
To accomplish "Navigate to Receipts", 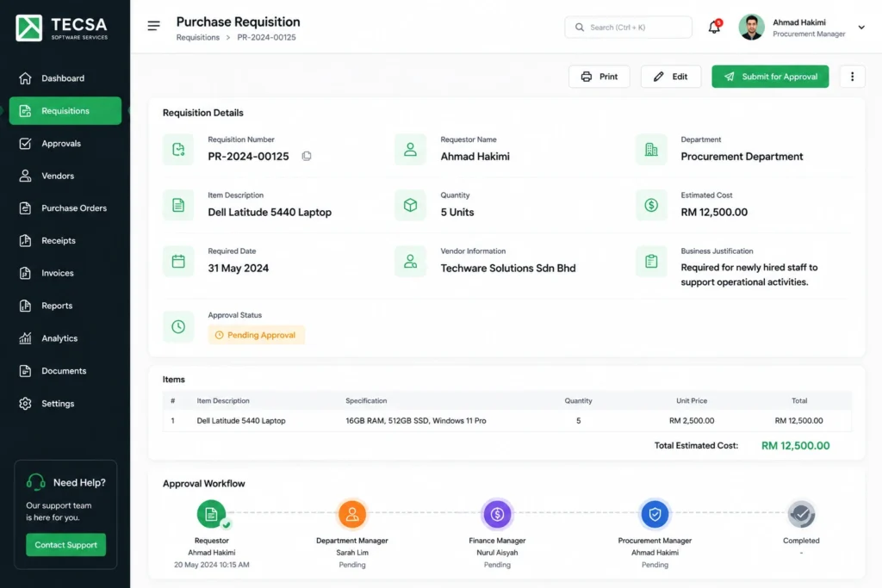I will [x=65, y=240].
